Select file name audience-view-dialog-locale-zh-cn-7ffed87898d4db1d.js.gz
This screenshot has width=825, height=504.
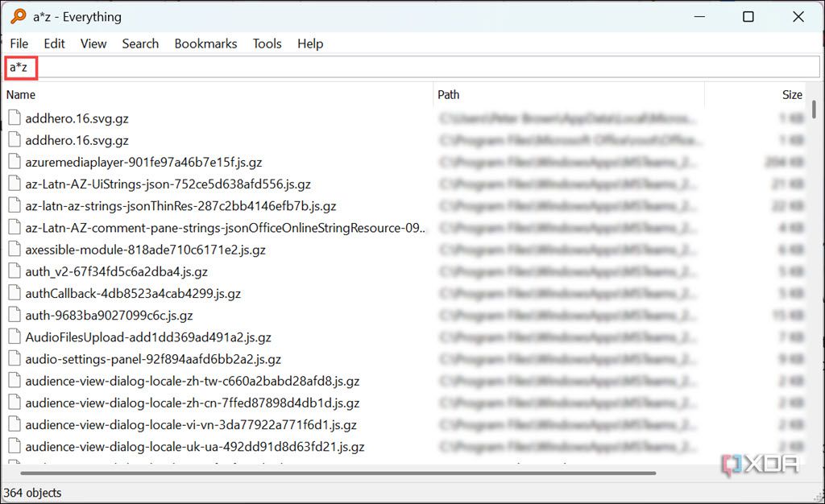pyautogui.click(x=193, y=403)
